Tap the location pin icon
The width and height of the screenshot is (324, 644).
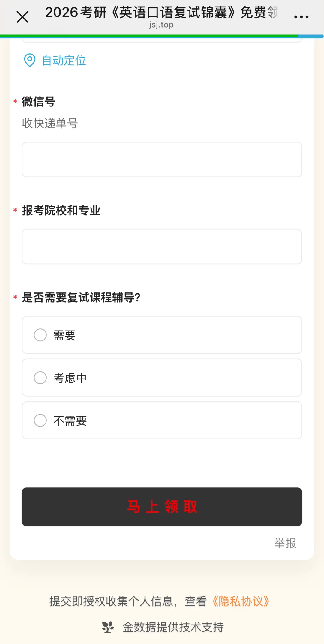pyautogui.click(x=30, y=60)
